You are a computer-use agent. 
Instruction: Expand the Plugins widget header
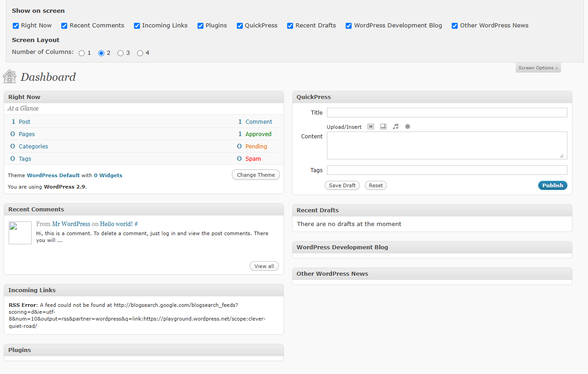144,350
